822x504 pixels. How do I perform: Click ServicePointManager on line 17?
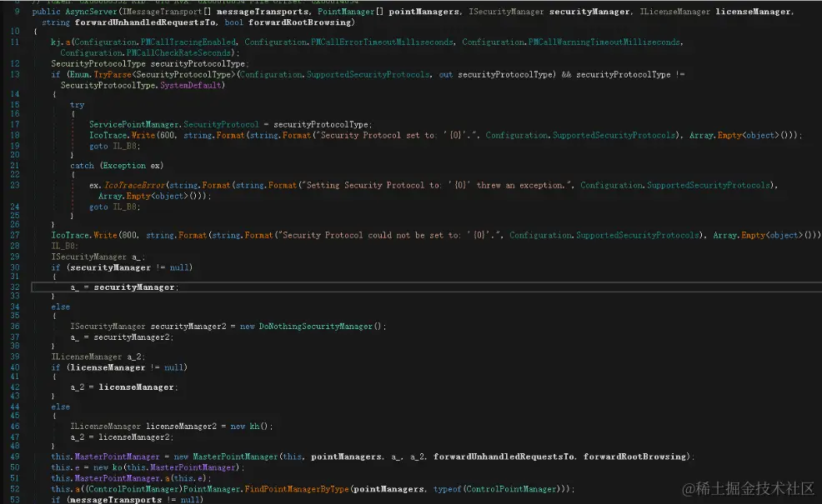tap(133, 125)
